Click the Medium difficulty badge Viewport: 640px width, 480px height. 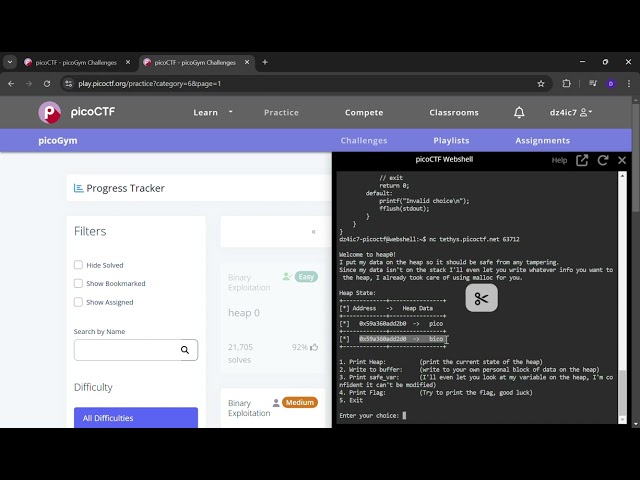[x=300, y=402]
